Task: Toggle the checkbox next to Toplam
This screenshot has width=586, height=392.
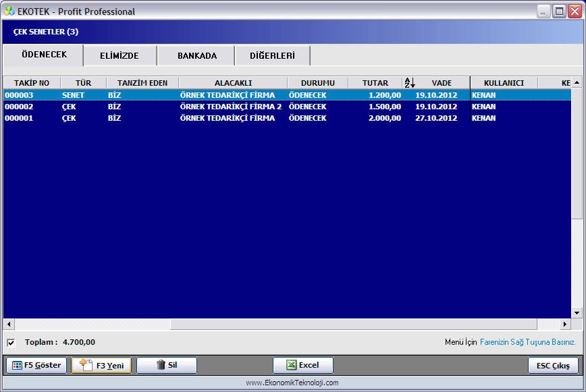Action: click(x=11, y=343)
